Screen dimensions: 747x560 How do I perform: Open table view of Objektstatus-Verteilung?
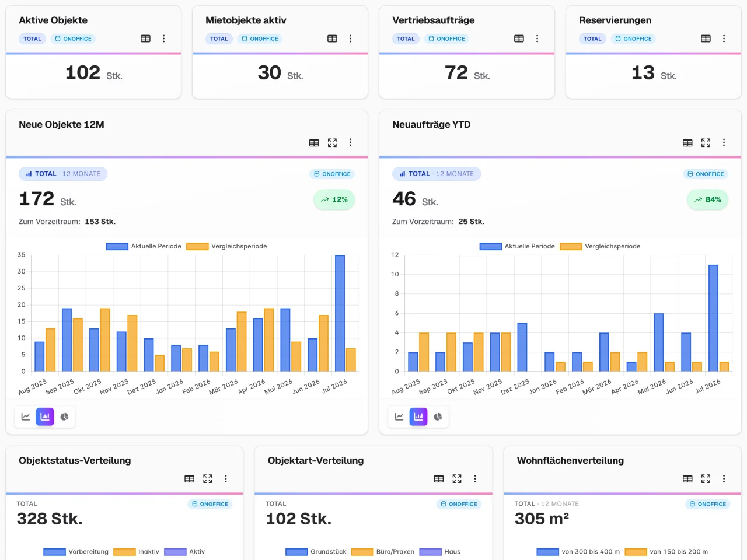(189, 478)
